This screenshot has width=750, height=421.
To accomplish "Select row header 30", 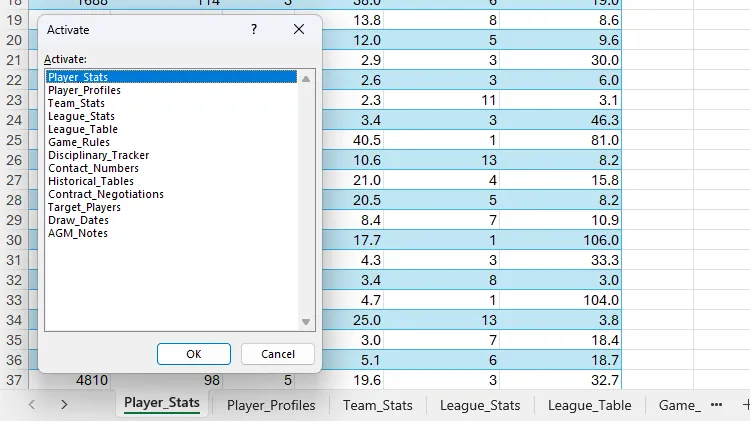I will (14, 240).
